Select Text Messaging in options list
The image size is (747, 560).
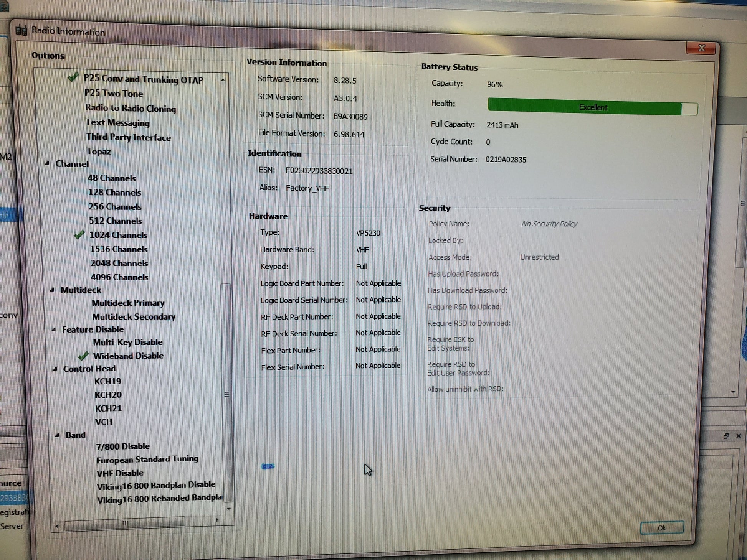tap(117, 123)
